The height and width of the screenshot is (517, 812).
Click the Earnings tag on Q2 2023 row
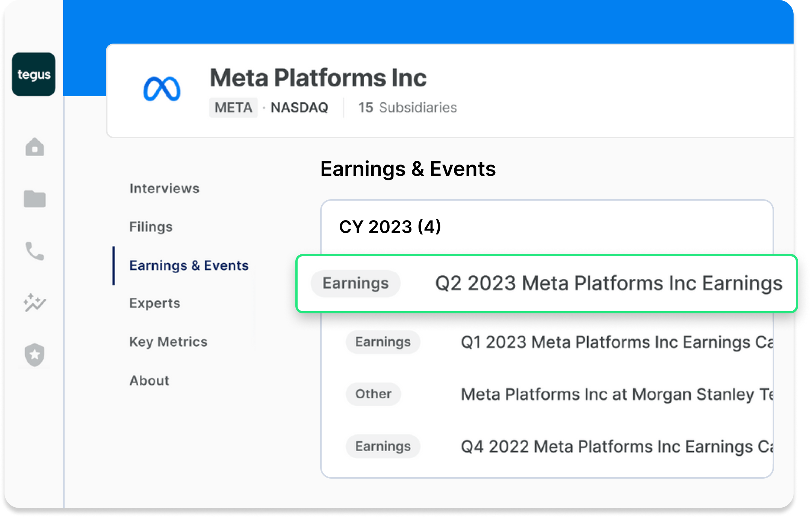point(355,283)
